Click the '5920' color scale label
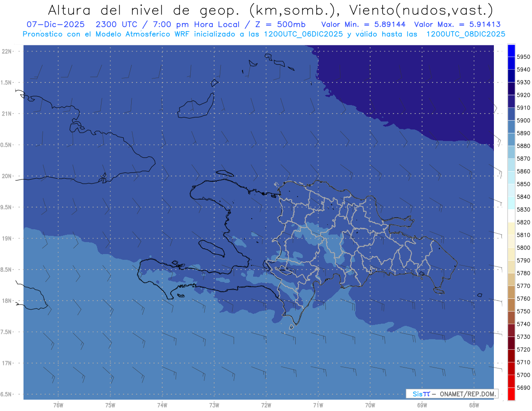This screenshot has height=411, width=532. point(523,95)
